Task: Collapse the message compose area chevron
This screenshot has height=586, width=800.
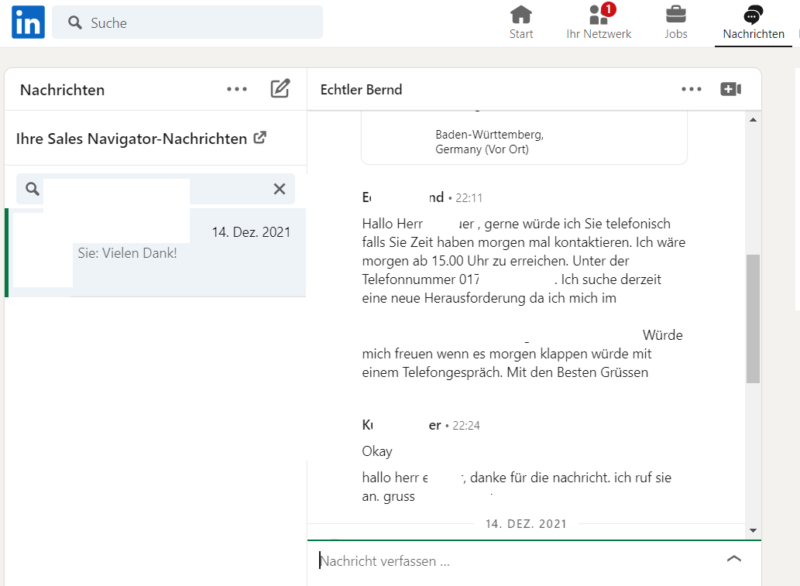Action: pos(735,559)
